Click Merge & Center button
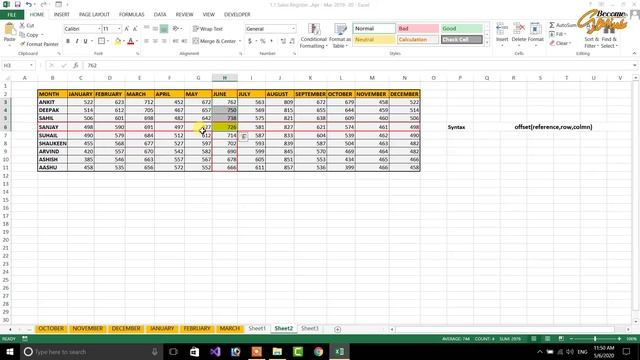 [214, 41]
